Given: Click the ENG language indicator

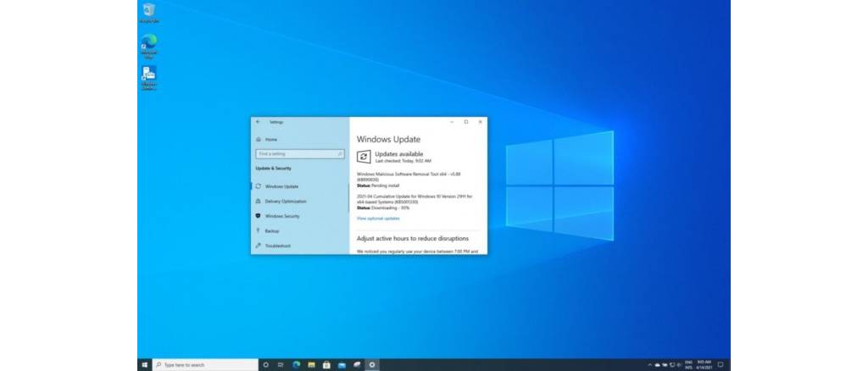Looking at the screenshot, I should click(688, 365).
